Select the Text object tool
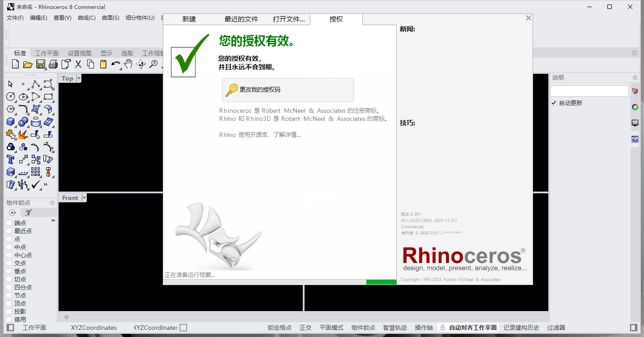The width and height of the screenshot is (644, 337). [11, 159]
